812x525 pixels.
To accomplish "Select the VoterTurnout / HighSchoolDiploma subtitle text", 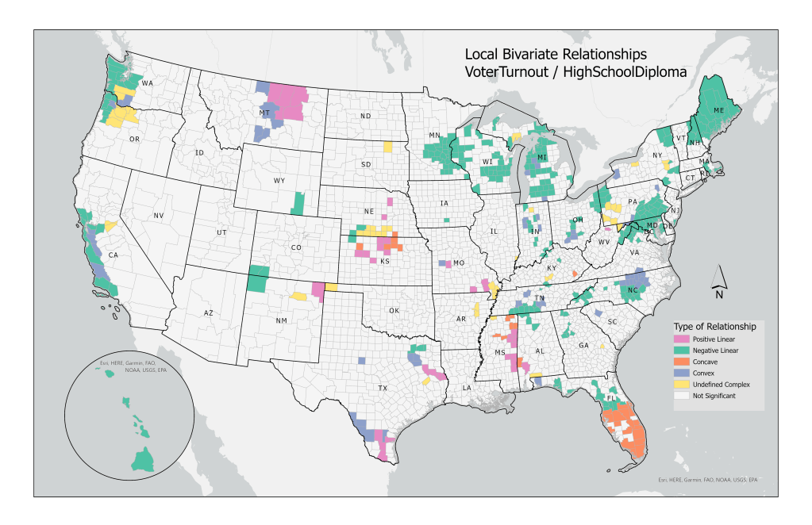I will (x=575, y=71).
